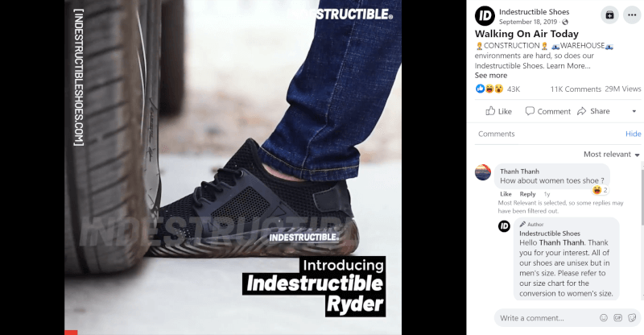
Task: Open the Most relevant sort dropdown
Action: 611,154
